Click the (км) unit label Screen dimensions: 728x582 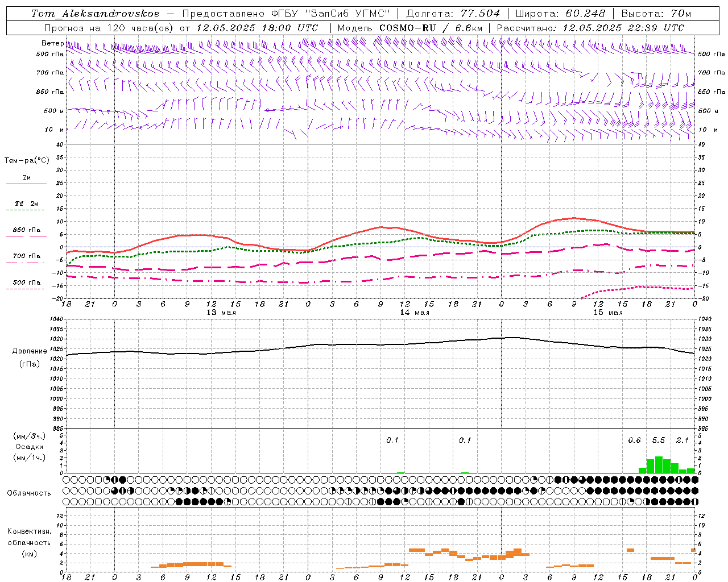click(x=30, y=554)
